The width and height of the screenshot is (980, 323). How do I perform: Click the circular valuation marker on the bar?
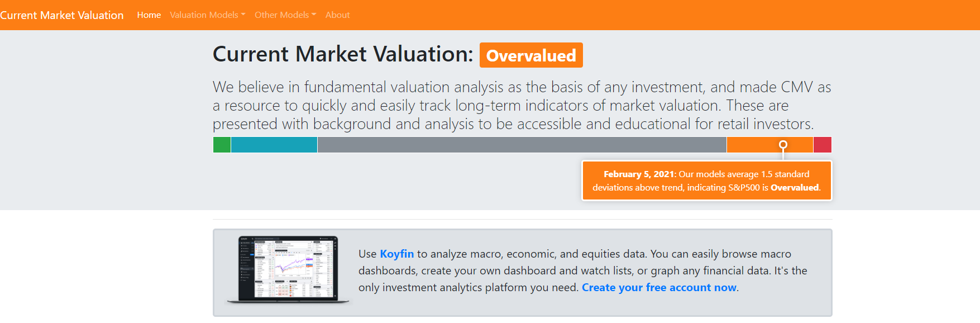click(x=783, y=145)
